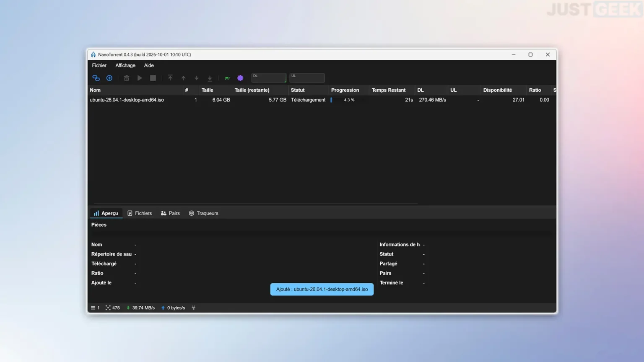The height and width of the screenshot is (362, 644).
Task: Click the 270.46 MB/s download speed cell
Action: 432,100
